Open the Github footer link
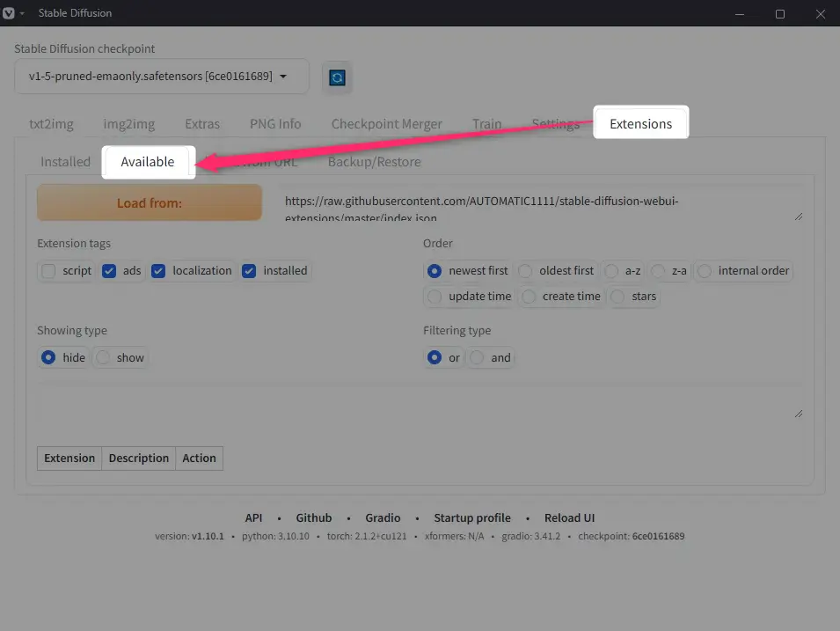The width and height of the screenshot is (840, 631). pos(314,517)
